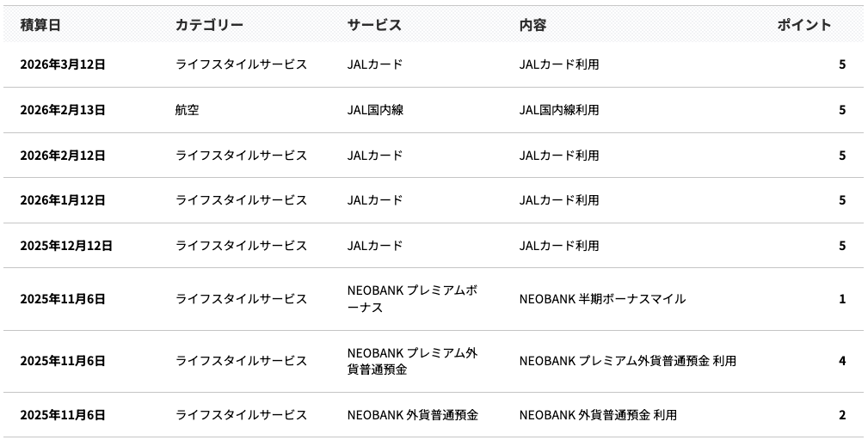Screen dimensions: 868x440
Task: Click the NEOBANK プレミアムボーナス service cell
Action: (x=412, y=299)
